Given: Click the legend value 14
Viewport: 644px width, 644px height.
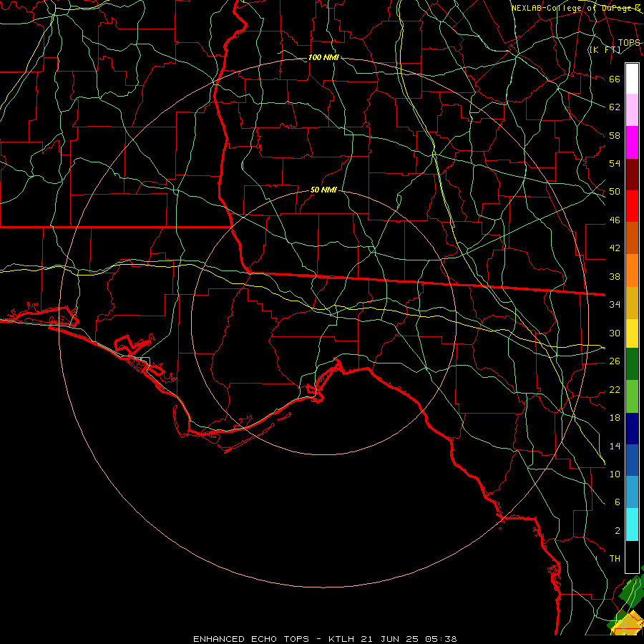Looking at the screenshot, I should (615, 446).
